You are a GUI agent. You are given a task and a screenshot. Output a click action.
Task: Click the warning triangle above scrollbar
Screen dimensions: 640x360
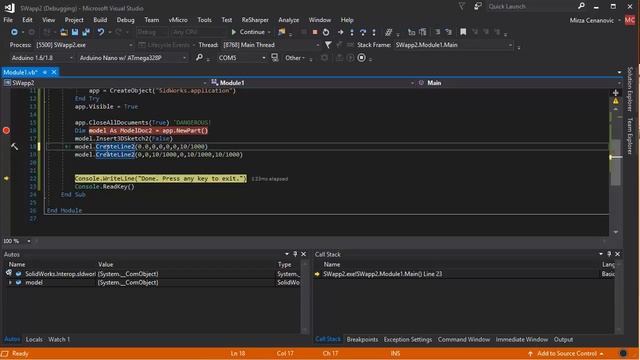coord(616,101)
